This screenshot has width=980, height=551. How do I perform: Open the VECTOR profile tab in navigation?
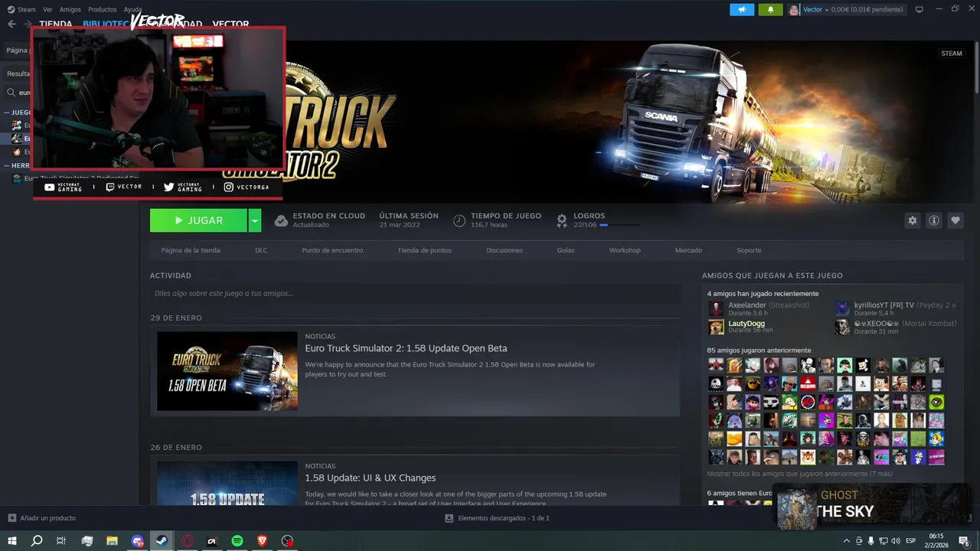[x=230, y=24]
